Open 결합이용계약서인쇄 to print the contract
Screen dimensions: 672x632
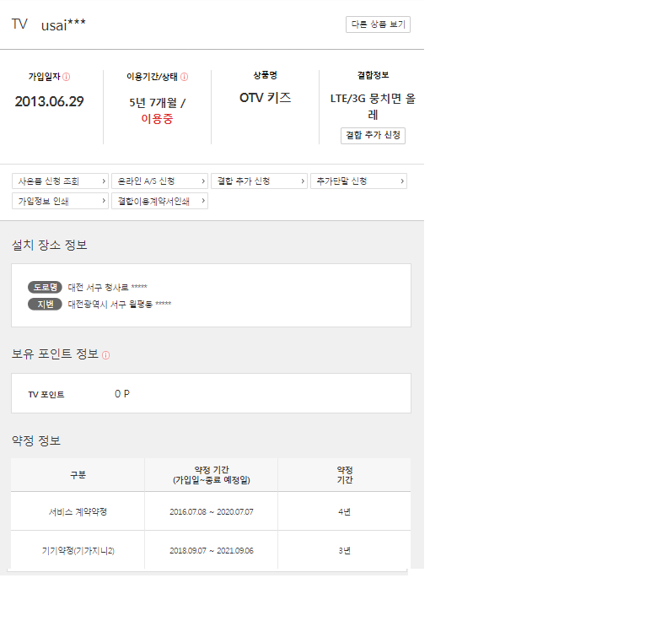159,202
